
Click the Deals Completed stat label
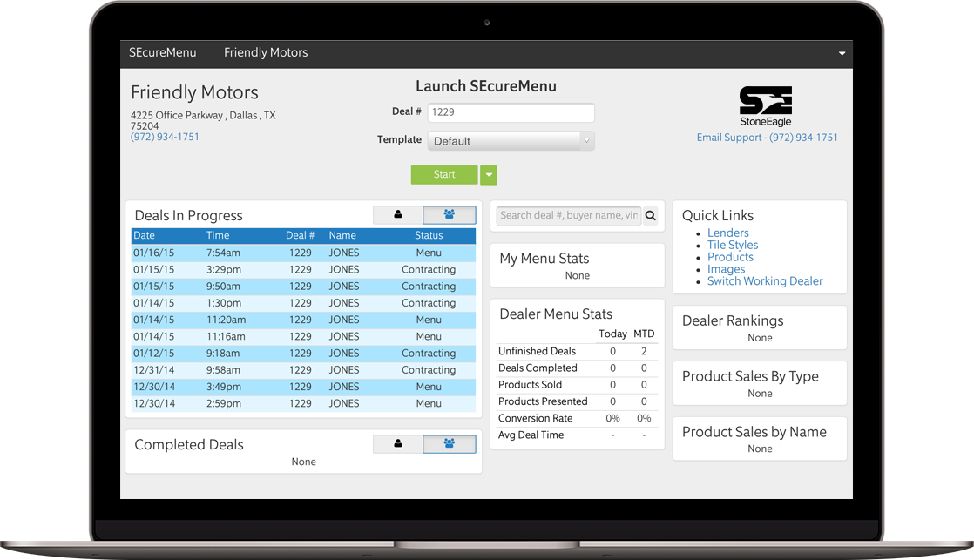[538, 368]
